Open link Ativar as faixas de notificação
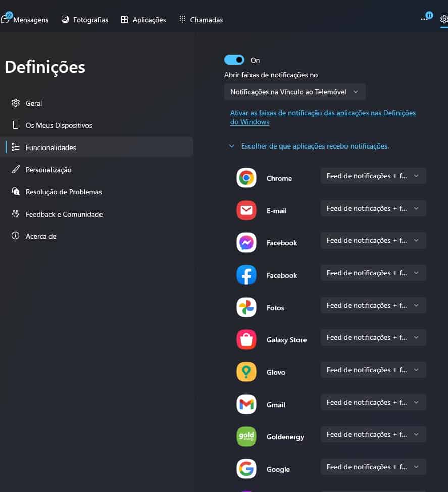This screenshot has width=448, height=492. click(323, 117)
